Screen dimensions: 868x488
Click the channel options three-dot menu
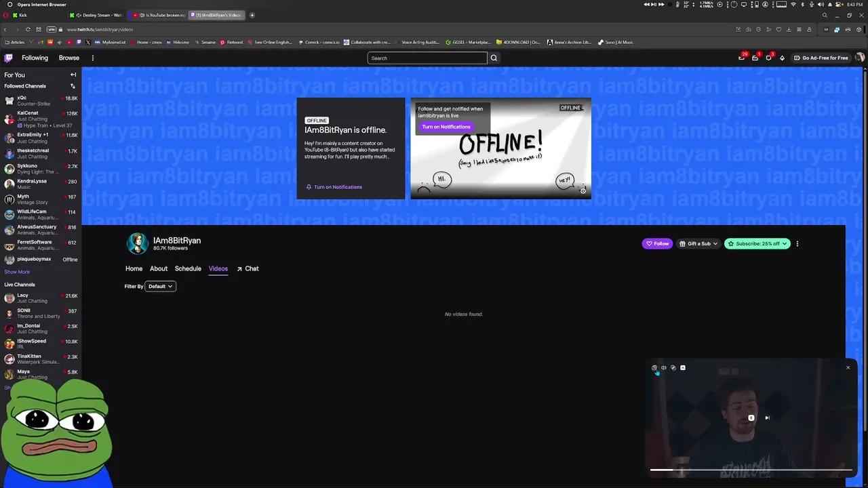tap(797, 243)
